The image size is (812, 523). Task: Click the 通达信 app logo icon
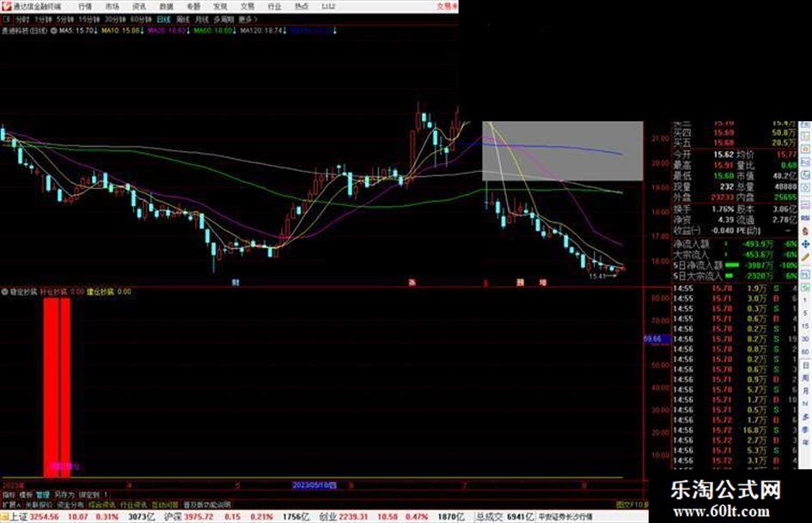click(6, 6)
